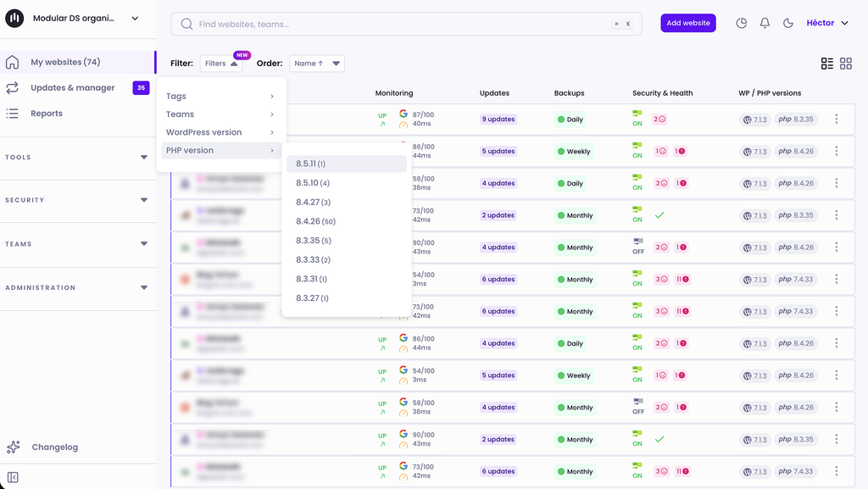Click the WP / PHP versions column header
The height and width of the screenshot is (489, 868).
(770, 93)
